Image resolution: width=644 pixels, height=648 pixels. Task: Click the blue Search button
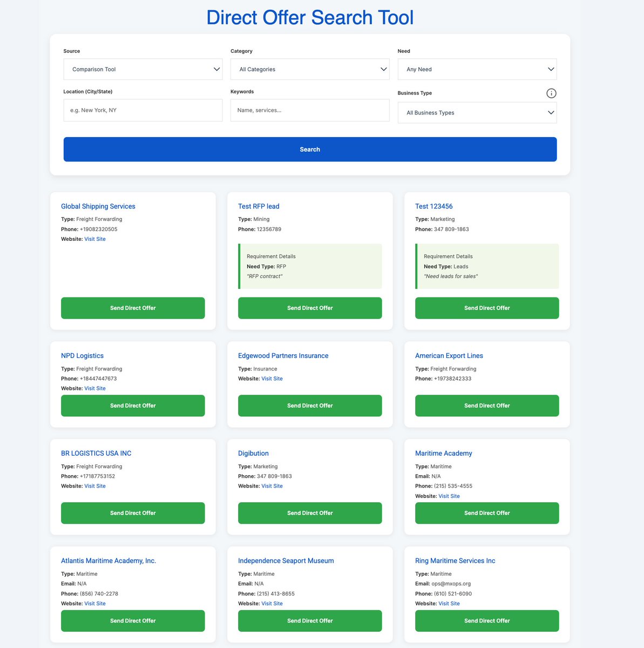click(310, 149)
